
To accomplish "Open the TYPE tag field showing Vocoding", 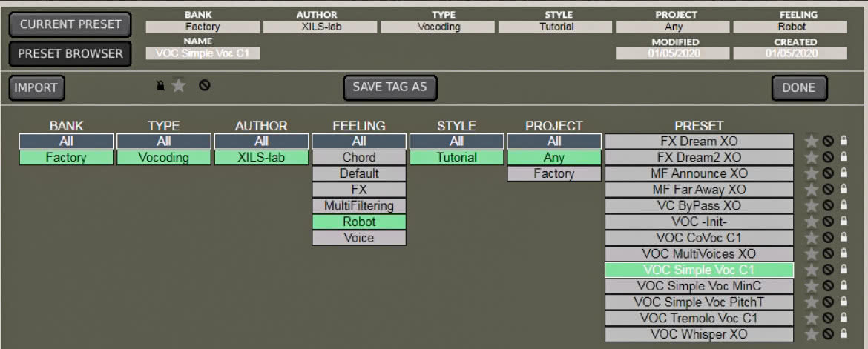I will point(437,27).
